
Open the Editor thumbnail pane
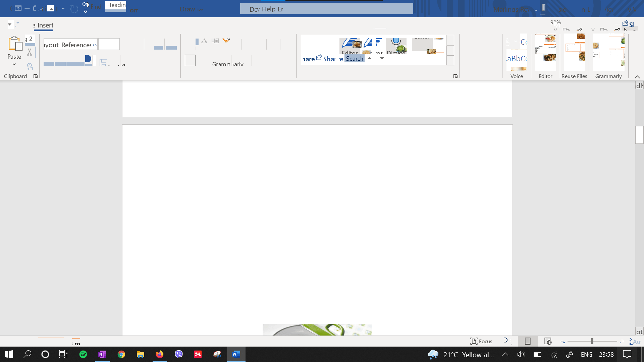point(545,53)
